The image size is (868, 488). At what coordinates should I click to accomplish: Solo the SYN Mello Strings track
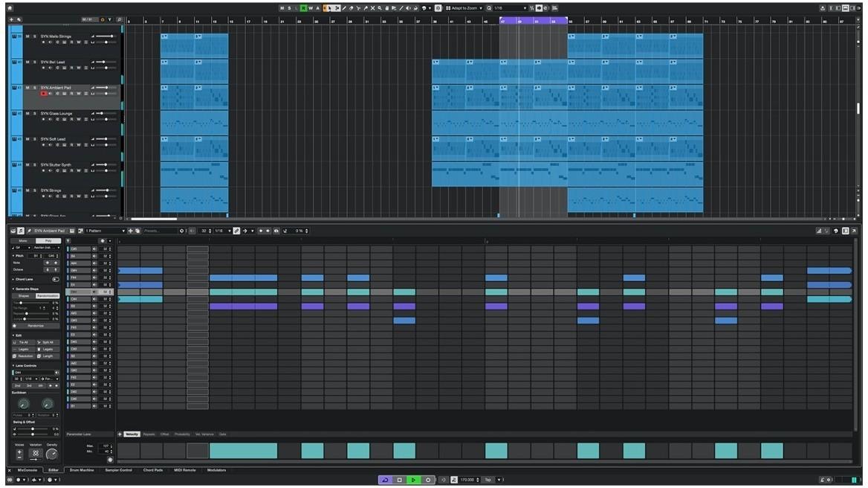(33, 35)
